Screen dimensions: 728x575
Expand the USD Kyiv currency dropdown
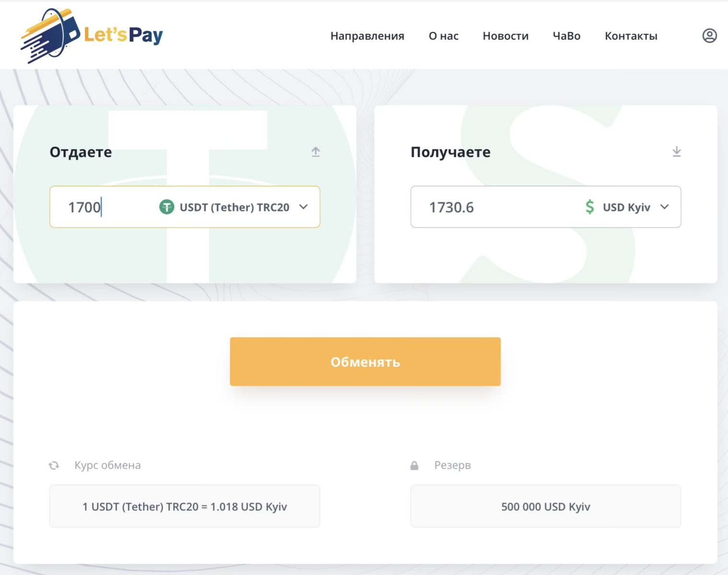click(x=664, y=207)
